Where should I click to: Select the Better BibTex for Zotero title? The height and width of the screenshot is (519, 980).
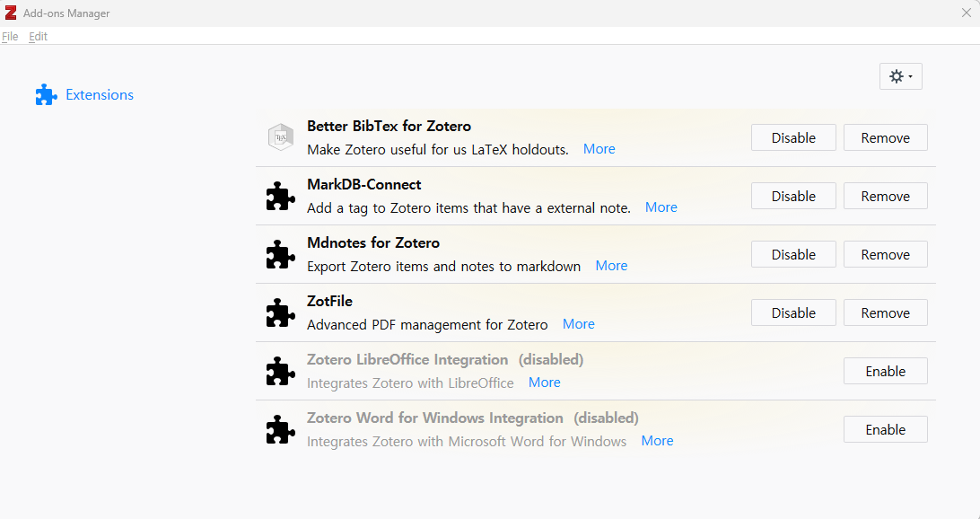click(389, 127)
